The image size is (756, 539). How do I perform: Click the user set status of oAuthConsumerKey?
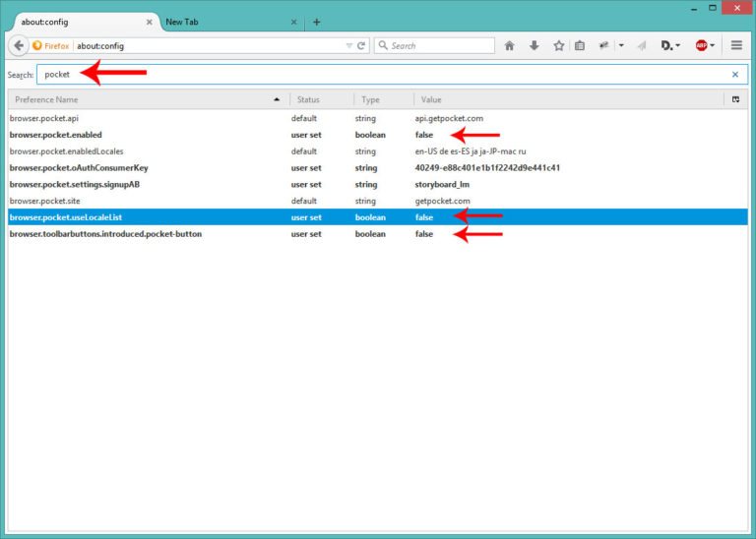[x=306, y=167]
